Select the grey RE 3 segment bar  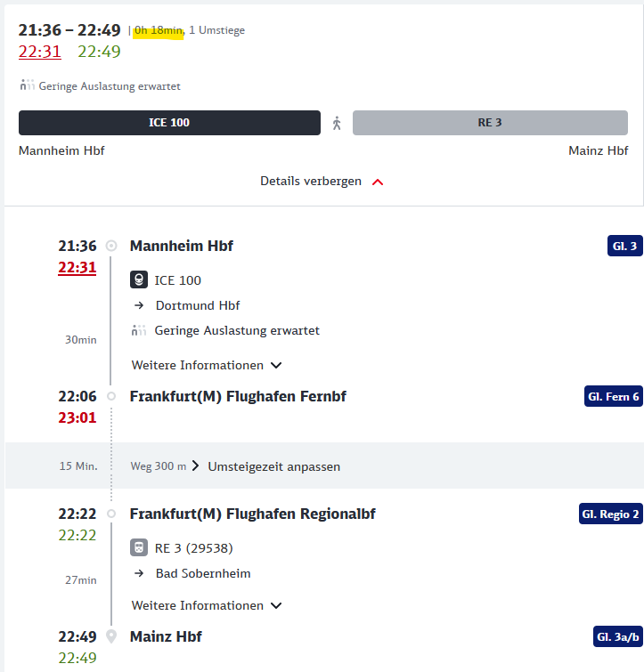(490, 123)
